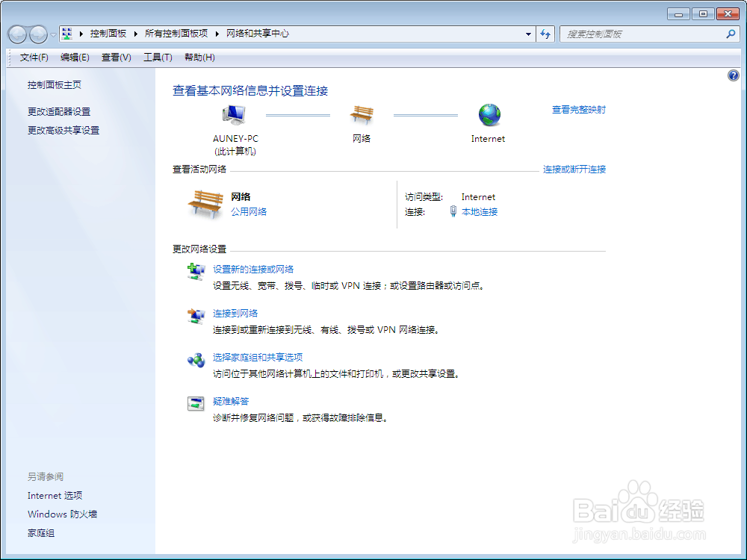Click the 选择家庭组和共享选项 icon

[196, 360]
